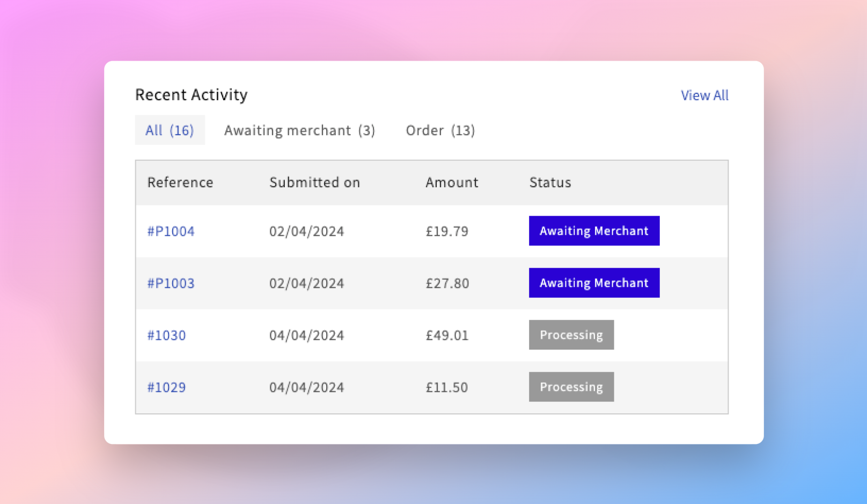Click the Processing badge for #1030
This screenshot has width=867, height=504.
[571, 335]
